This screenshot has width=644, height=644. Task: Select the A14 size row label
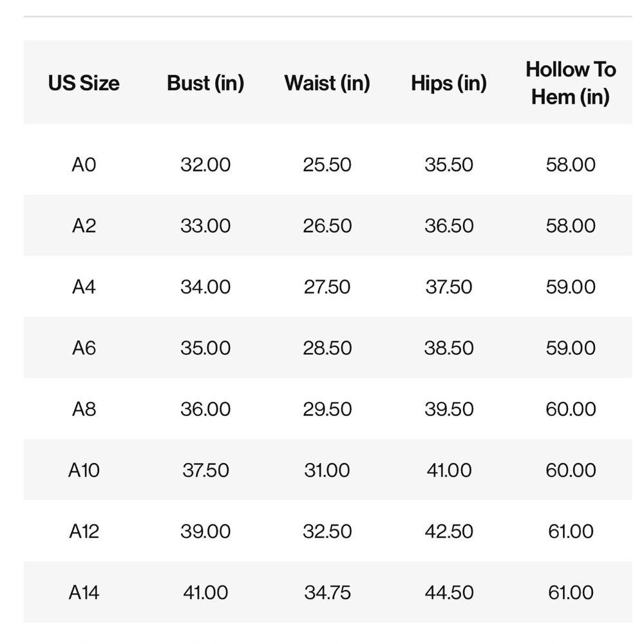point(84,592)
